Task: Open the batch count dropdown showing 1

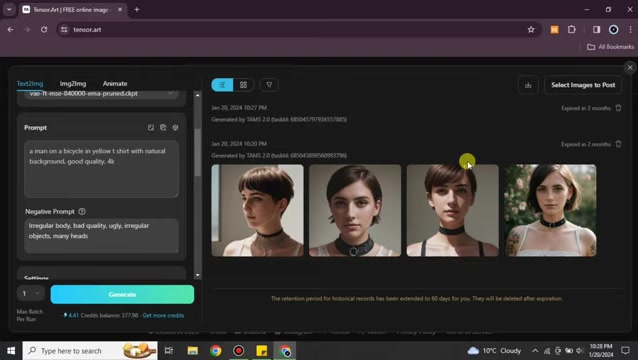Action: (x=31, y=293)
